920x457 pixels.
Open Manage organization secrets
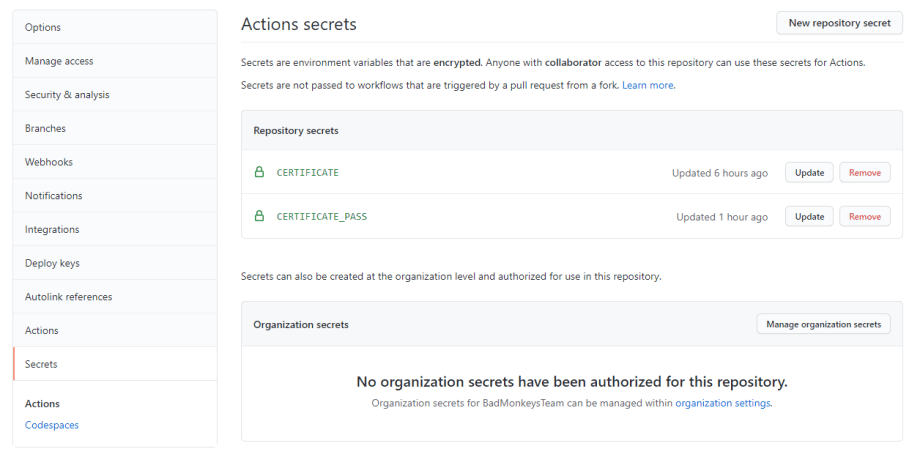(823, 324)
